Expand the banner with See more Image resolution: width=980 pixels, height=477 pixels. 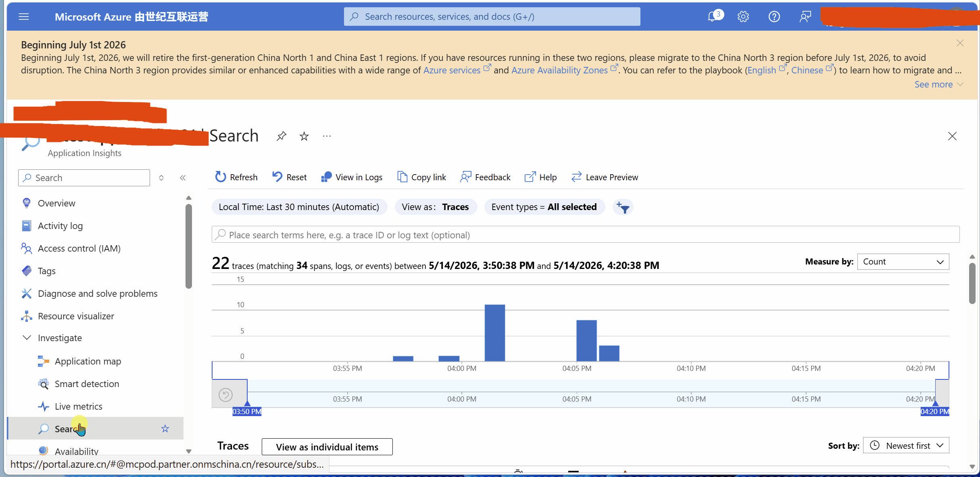click(938, 84)
